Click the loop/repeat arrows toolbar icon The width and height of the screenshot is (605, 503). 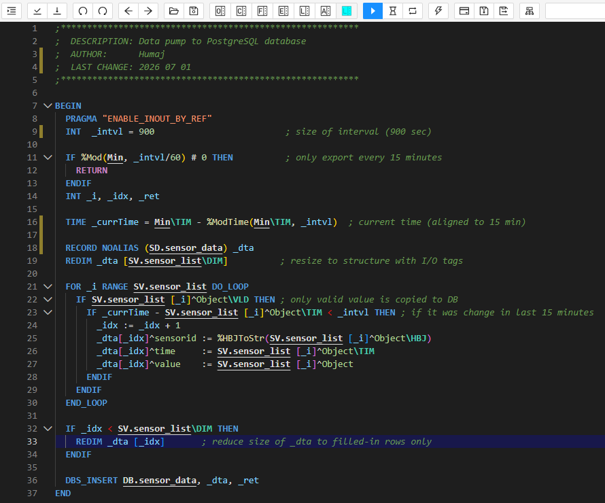413,11
